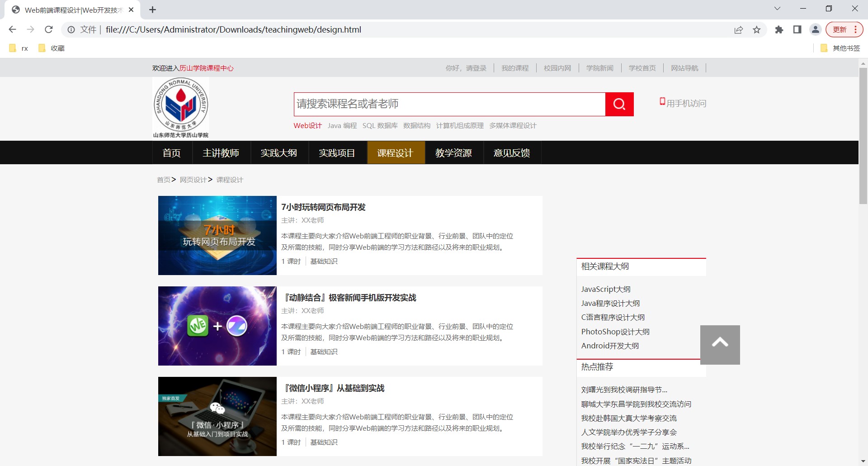This screenshot has width=868, height=466.
Task: Click the vertical page scrollbar thumb
Action: [x=863, y=136]
